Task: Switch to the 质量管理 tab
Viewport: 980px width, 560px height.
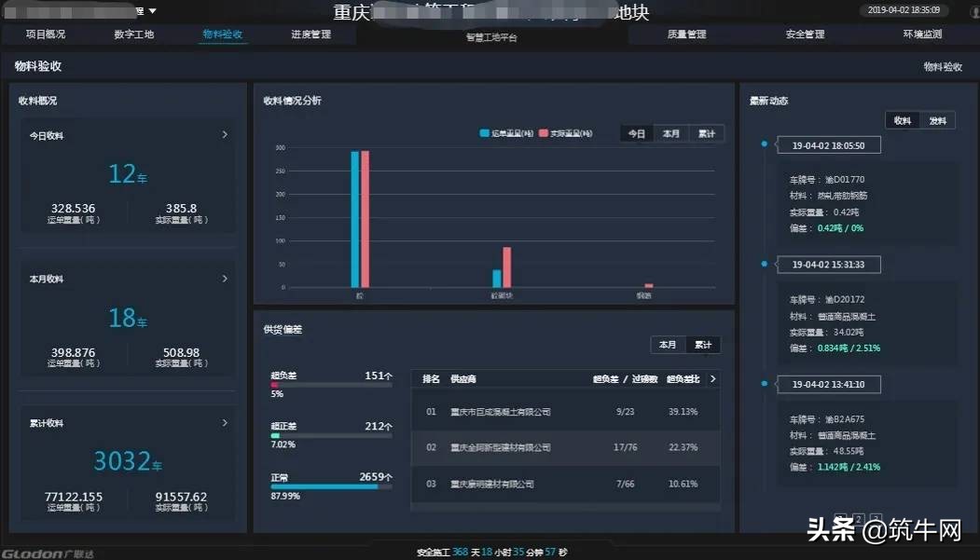Action: tap(685, 34)
